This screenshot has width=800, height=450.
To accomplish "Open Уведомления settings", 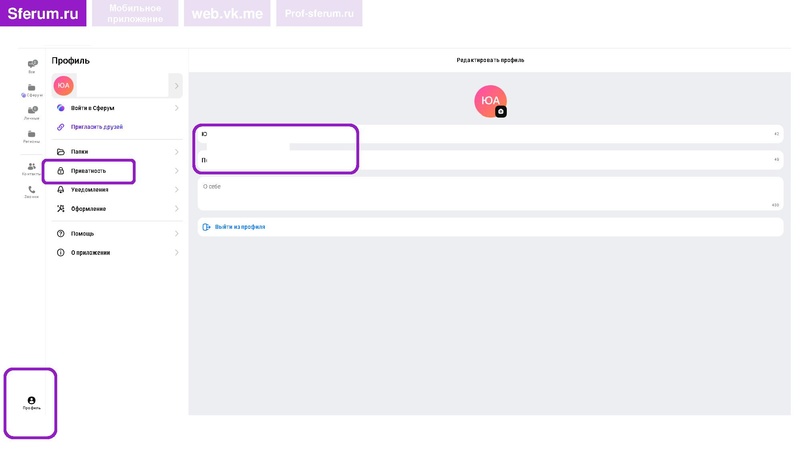I will tap(90, 190).
